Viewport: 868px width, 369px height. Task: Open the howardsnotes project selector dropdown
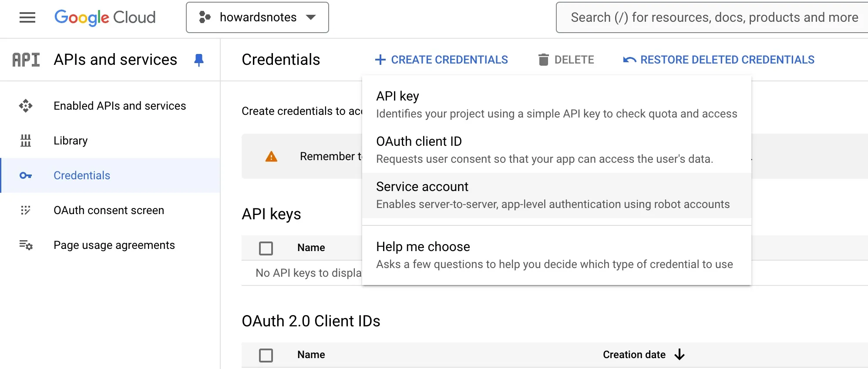coord(257,17)
